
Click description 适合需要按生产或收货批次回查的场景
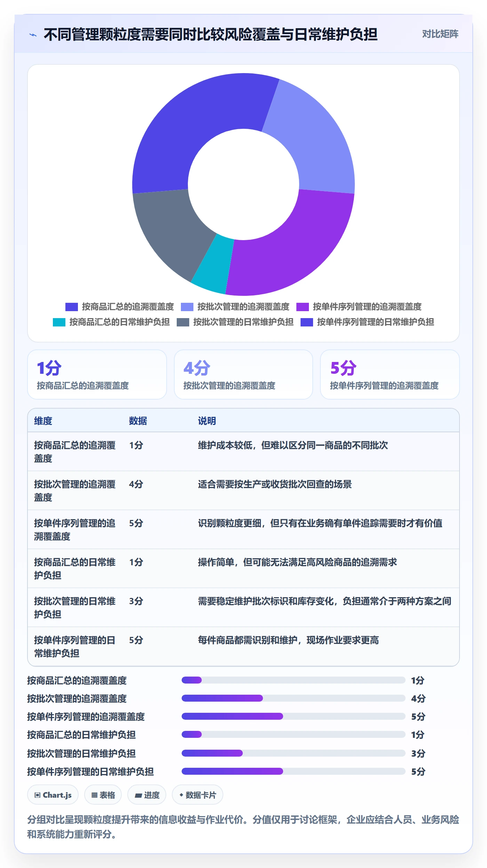pyautogui.click(x=275, y=484)
